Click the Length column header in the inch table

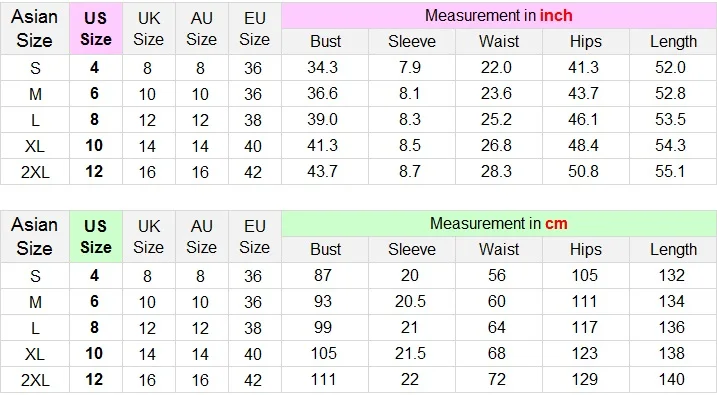[x=673, y=42]
